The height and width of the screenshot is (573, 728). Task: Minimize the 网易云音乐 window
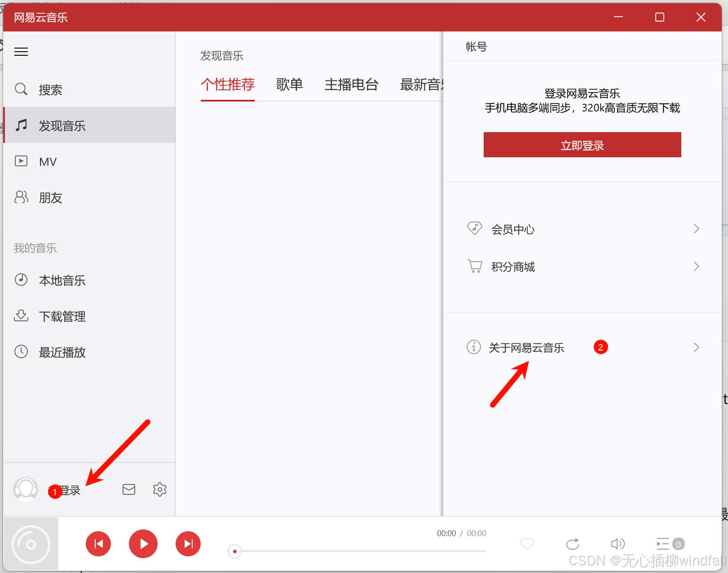click(618, 17)
